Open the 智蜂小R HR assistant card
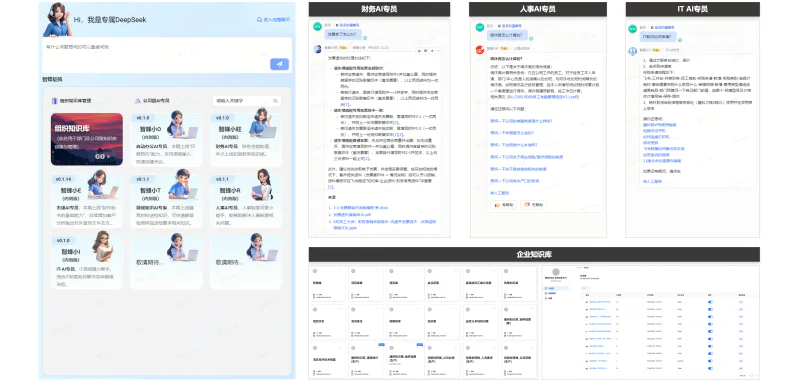Screen dimensions: 800x382 click(x=245, y=201)
